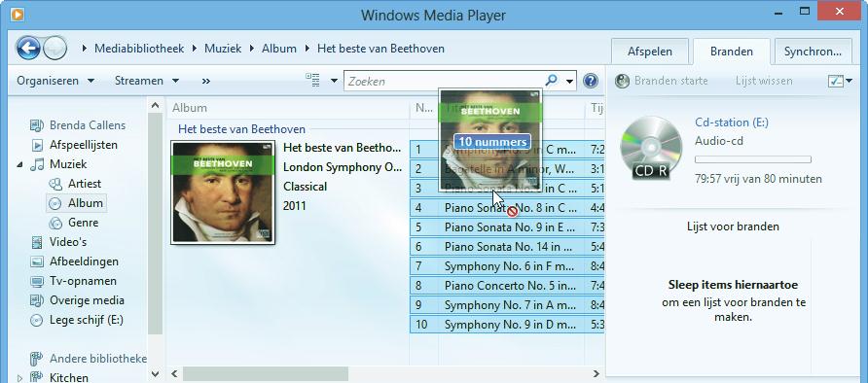Click the Classical genre text
This screenshot has width=868, height=383.
coord(306,187)
